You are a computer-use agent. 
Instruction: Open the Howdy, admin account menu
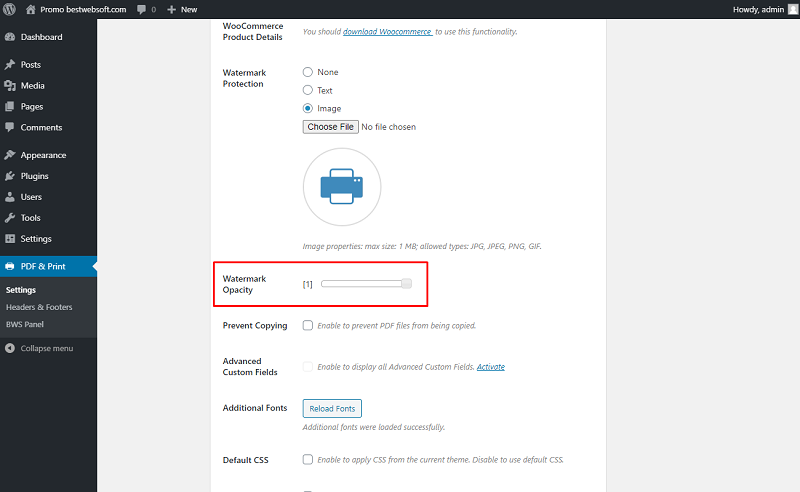758,9
